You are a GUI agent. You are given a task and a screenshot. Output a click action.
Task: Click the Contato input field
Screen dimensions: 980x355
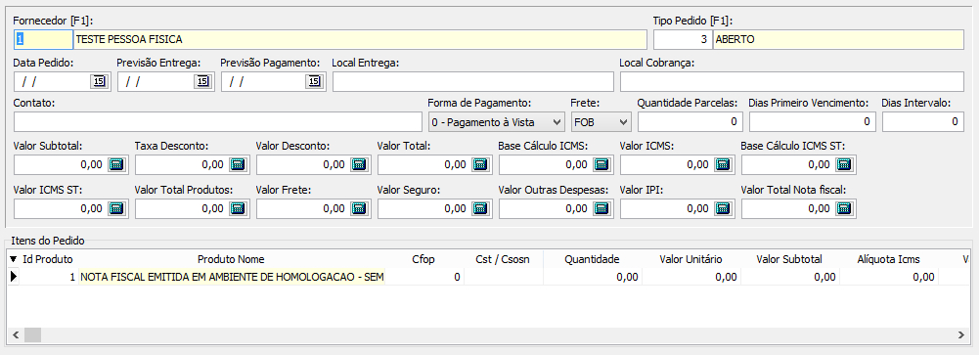click(x=217, y=121)
